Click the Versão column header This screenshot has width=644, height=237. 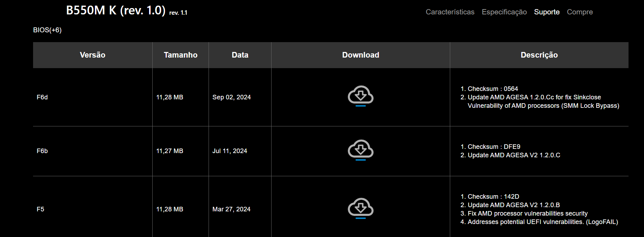93,55
